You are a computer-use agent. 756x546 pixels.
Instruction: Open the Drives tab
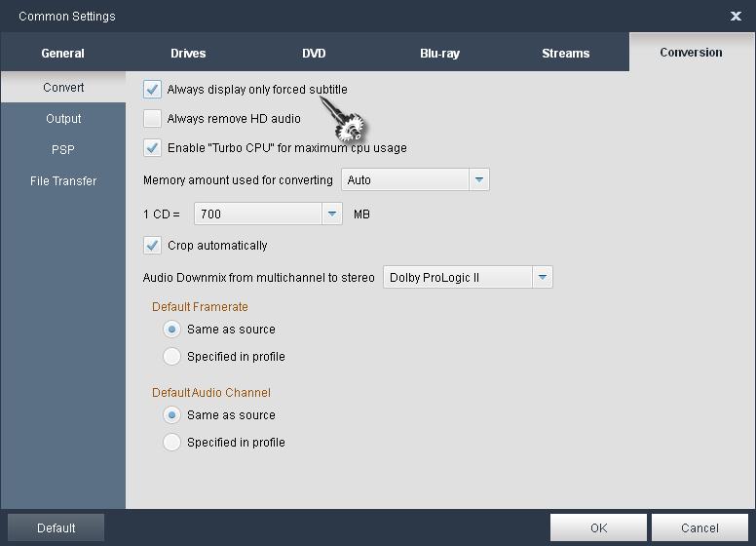click(x=188, y=53)
